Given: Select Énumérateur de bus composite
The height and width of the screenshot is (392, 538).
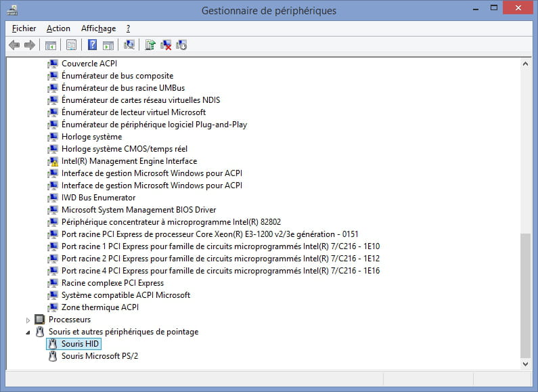Looking at the screenshot, I should (117, 76).
